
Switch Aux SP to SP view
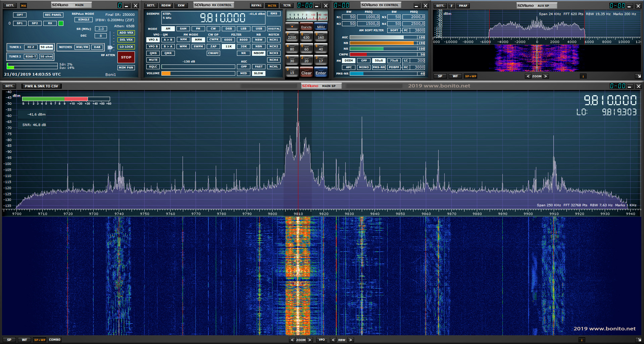[440, 76]
